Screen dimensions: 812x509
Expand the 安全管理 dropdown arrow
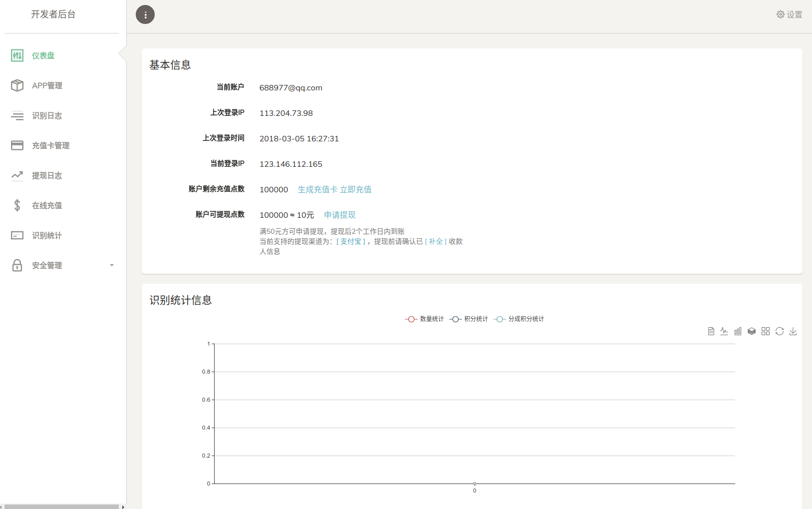(x=112, y=265)
